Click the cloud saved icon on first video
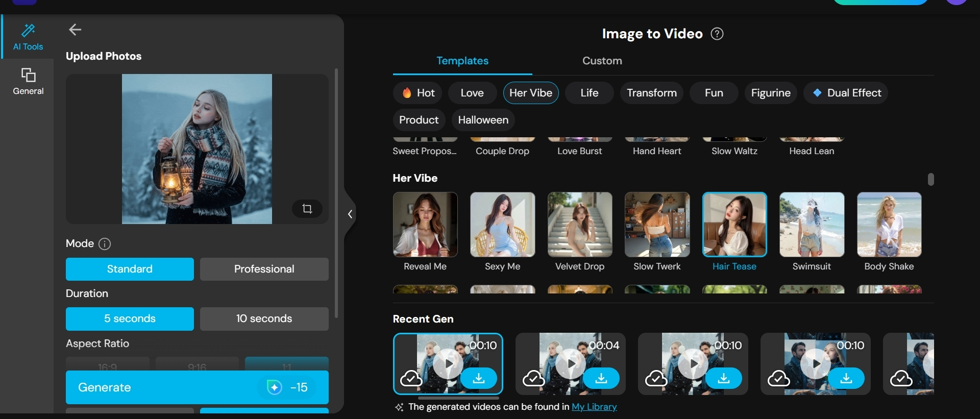This screenshot has width=980, height=419. [x=411, y=379]
